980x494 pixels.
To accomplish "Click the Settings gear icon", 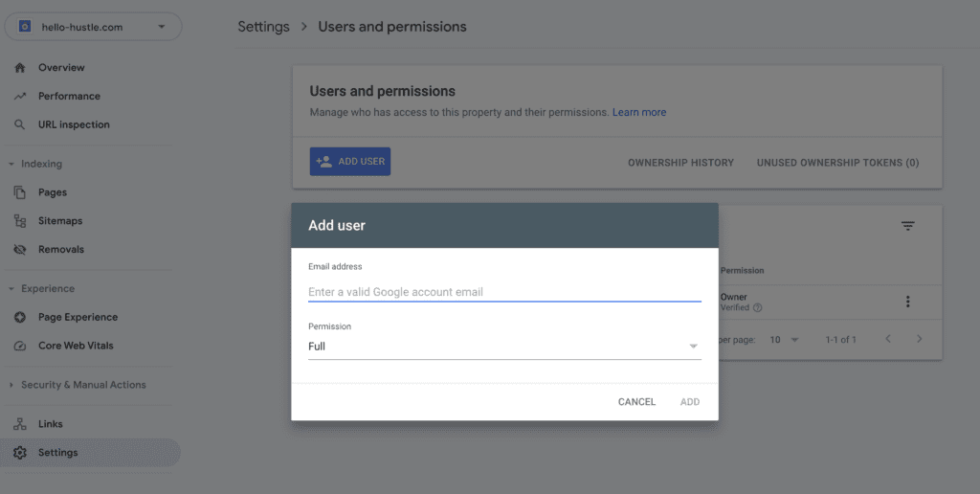I will pyautogui.click(x=20, y=453).
